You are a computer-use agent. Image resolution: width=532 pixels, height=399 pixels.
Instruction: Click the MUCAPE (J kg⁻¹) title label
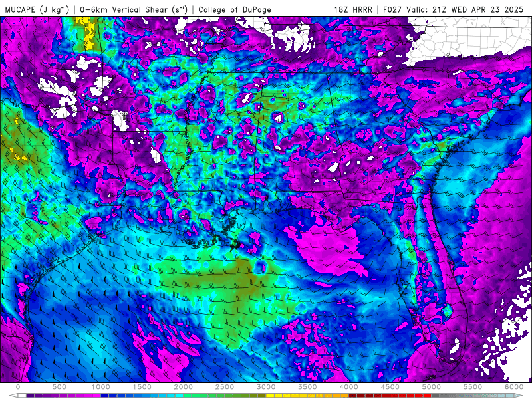[x=37, y=9]
